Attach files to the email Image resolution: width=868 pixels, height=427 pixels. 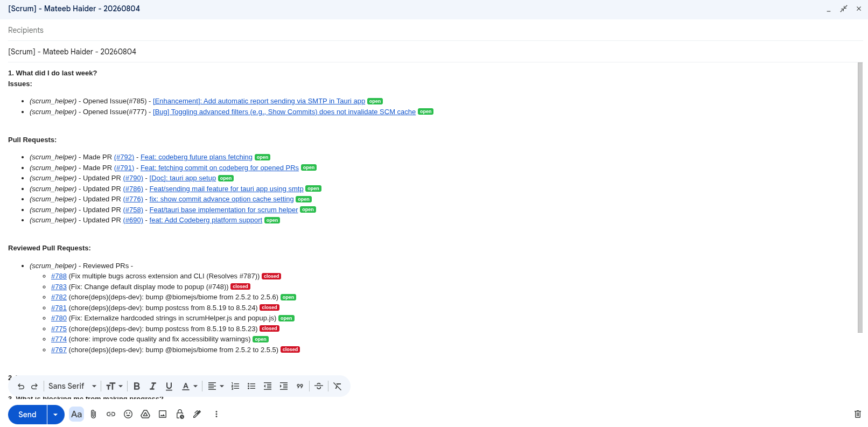[94, 414]
